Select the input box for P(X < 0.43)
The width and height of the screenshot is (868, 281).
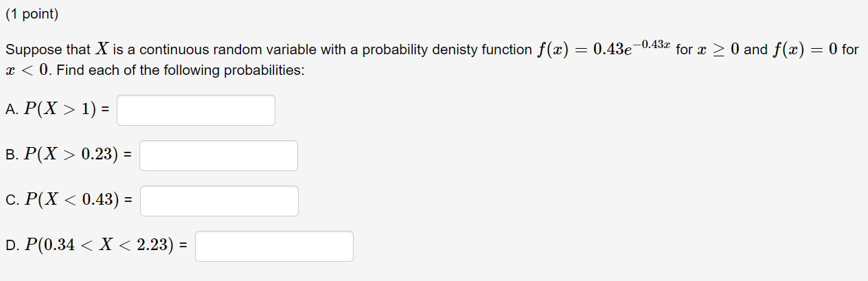point(219,201)
